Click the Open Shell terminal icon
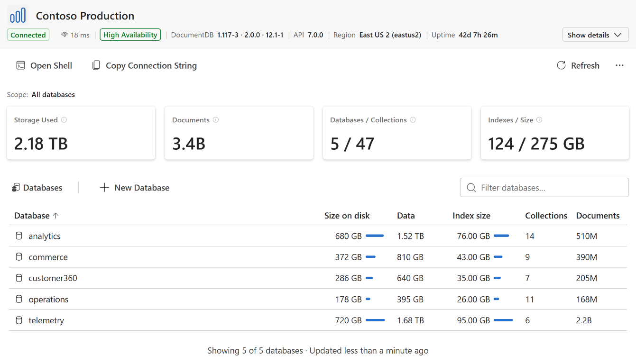The width and height of the screenshot is (636, 364). [x=20, y=65]
